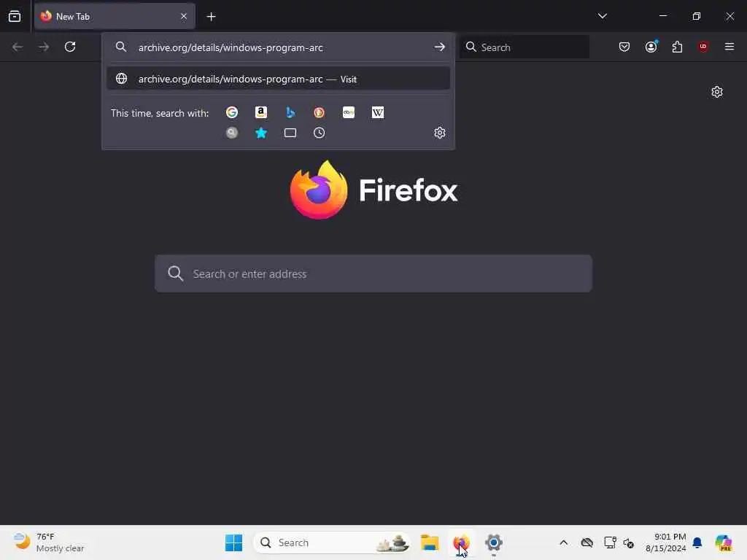Image resolution: width=747 pixels, height=560 pixels.
Task: Expand the list all tabs chevron
Action: pyautogui.click(x=602, y=16)
